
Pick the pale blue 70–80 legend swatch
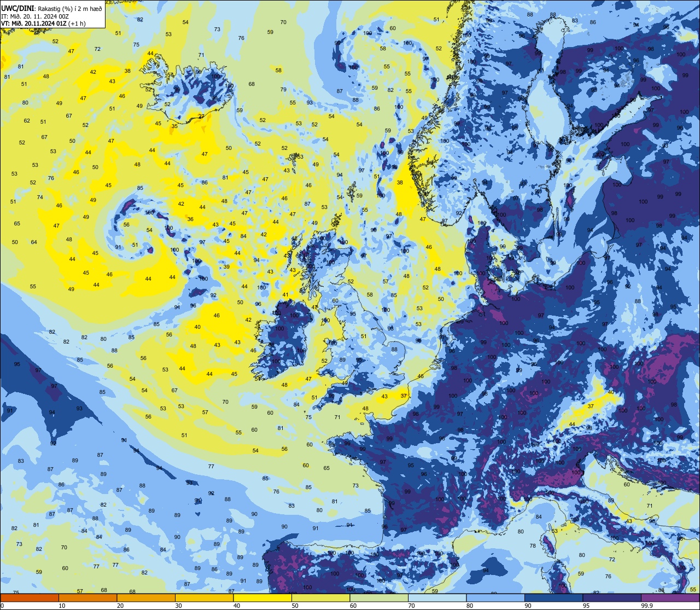437,597
